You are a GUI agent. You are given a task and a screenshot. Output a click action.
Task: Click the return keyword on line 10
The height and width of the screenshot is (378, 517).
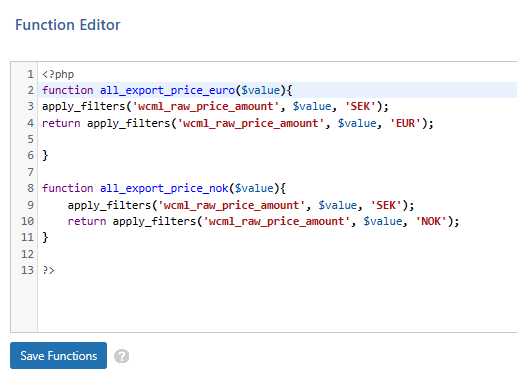pos(87,221)
